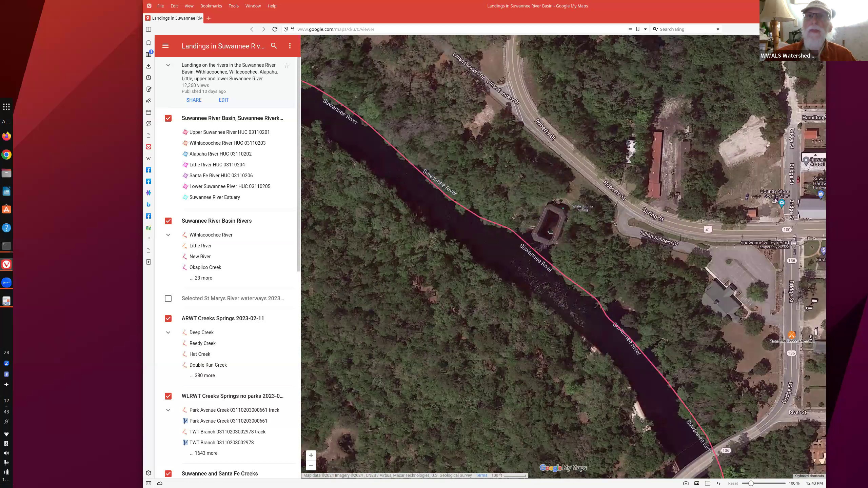Open the Help menu
The width and height of the screenshot is (868, 488).
pyautogui.click(x=272, y=6)
